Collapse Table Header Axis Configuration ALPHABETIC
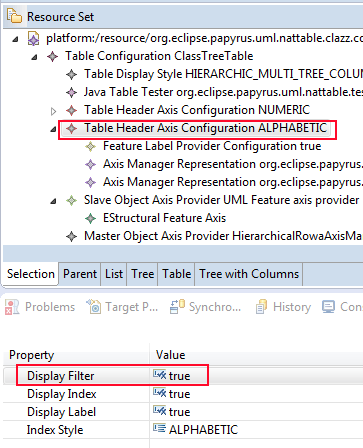The height and width of the screenshot is (448, 363). tap(53, 129)
